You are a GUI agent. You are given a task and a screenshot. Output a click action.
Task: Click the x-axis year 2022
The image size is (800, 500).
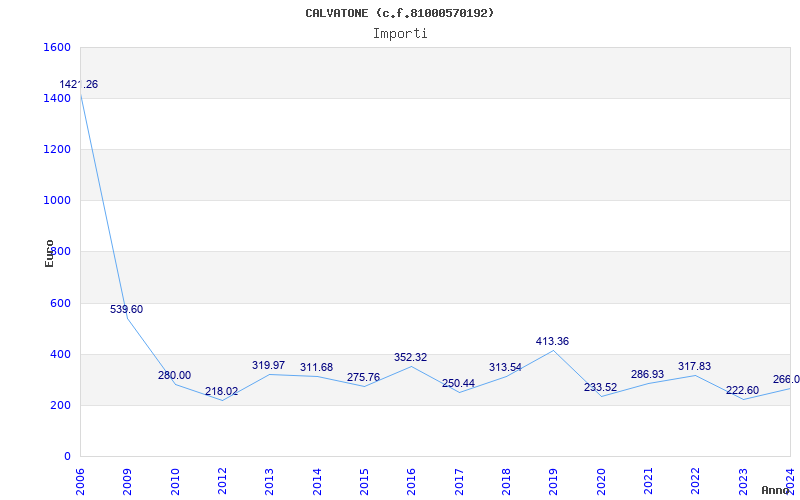694,482
